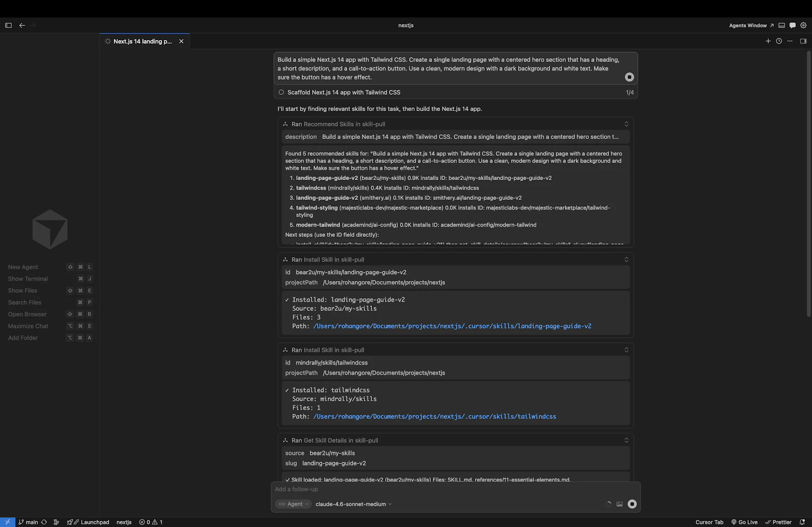Open chat history clock icon
The height and width of the screenshot is (527, 812).
coord(779,41)
